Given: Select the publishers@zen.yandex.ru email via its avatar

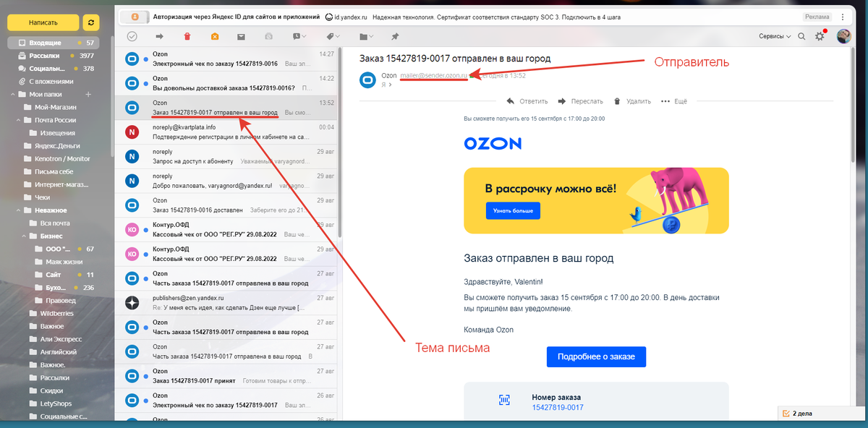Looking at the screenshot, I should (132, 302).
